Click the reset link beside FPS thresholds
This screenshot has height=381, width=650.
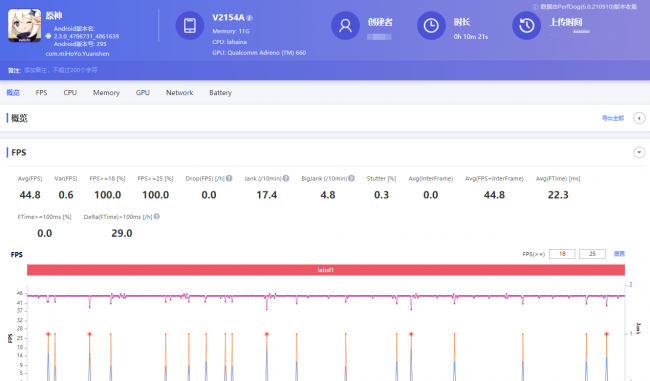pos(619,254)
